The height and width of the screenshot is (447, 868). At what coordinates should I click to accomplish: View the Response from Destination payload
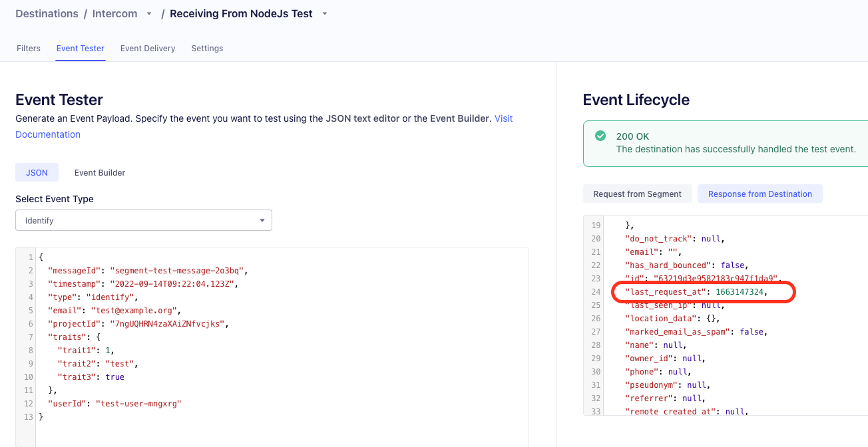(x=759, y=194)
